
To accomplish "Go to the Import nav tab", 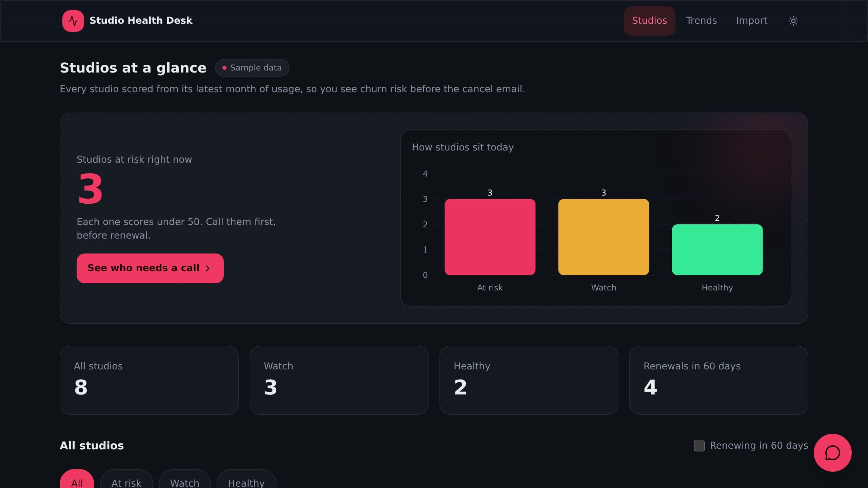I will [x=751, y=21].
